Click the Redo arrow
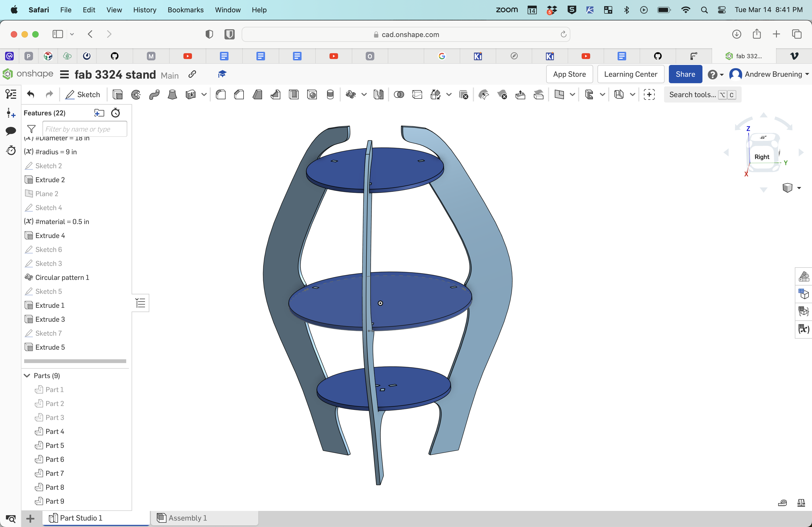Screen dimensions: 812x527 49,94
